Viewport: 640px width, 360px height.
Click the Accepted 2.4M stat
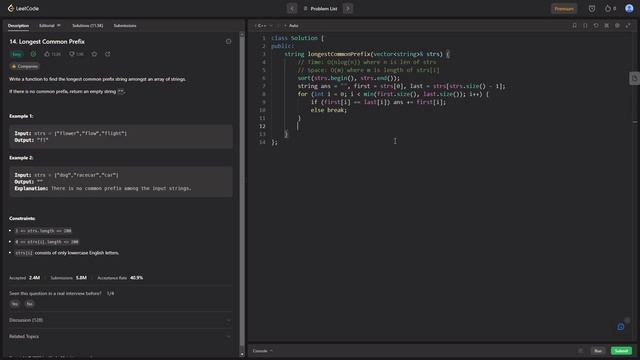tap(24, 278)
